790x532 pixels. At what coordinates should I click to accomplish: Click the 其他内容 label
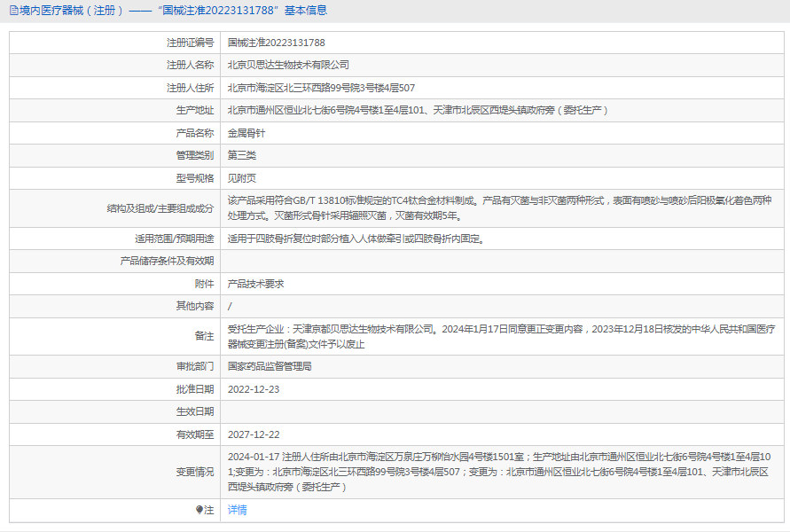coord(195,306)
